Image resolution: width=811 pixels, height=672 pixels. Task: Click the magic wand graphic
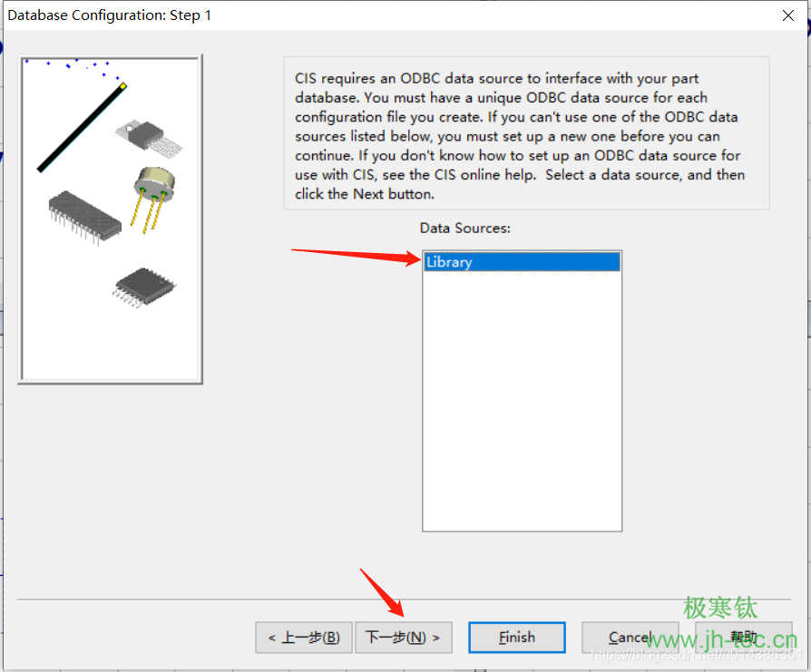[80, 128]
